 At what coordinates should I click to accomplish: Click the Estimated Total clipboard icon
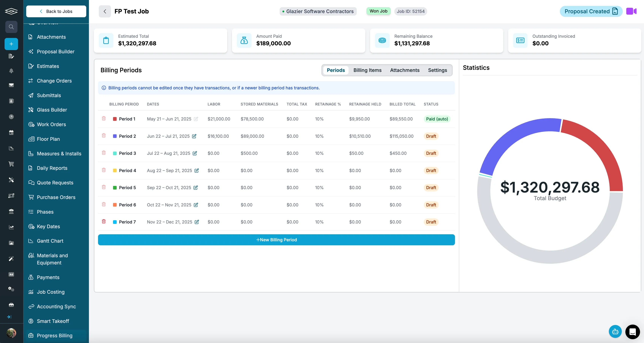106,40
